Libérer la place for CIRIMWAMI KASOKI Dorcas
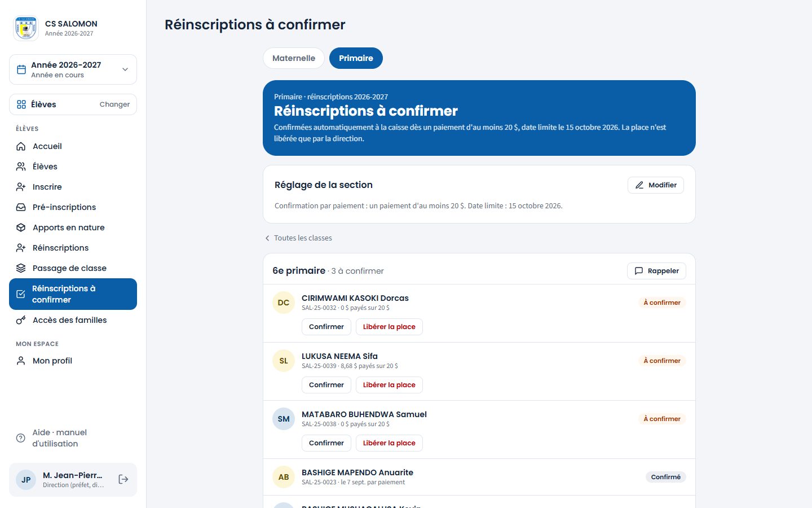Viewport: 812px width, 508px height. click(x=389, y=327)
